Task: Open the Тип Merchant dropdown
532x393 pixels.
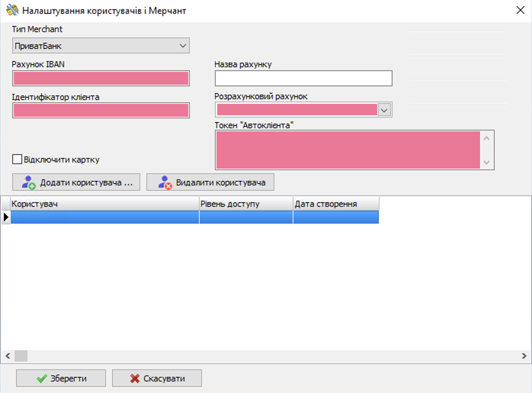Action: click(183, 45)
